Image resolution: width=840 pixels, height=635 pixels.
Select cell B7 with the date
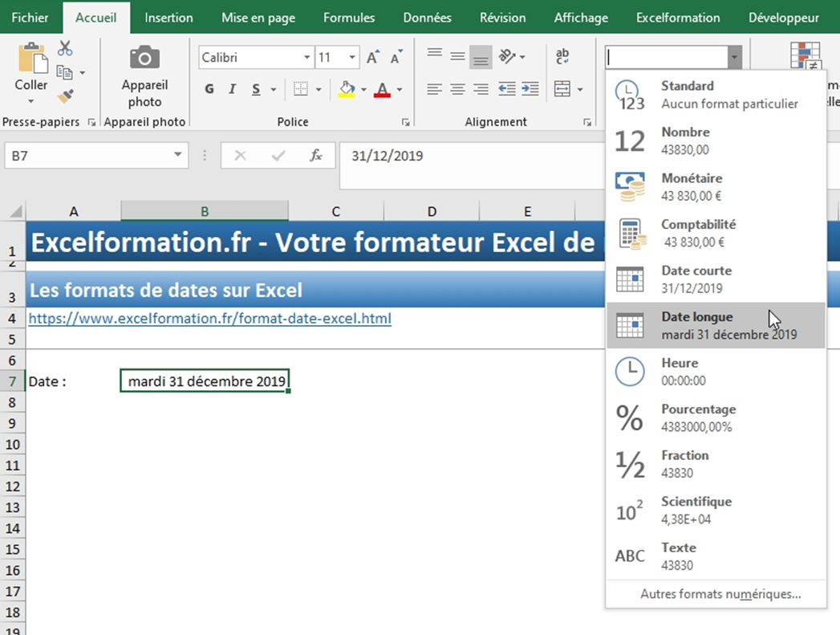[x=205, y=381]
